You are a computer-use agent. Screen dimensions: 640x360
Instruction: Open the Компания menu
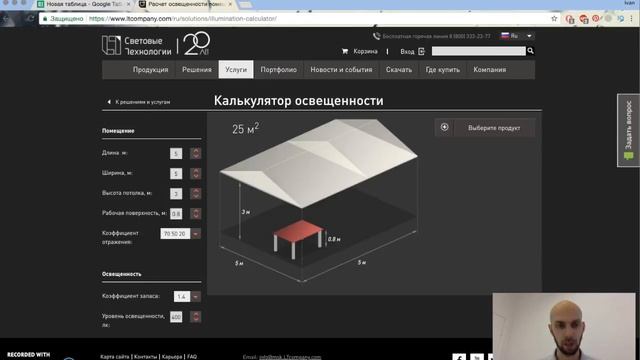click(x=489, y=70)
